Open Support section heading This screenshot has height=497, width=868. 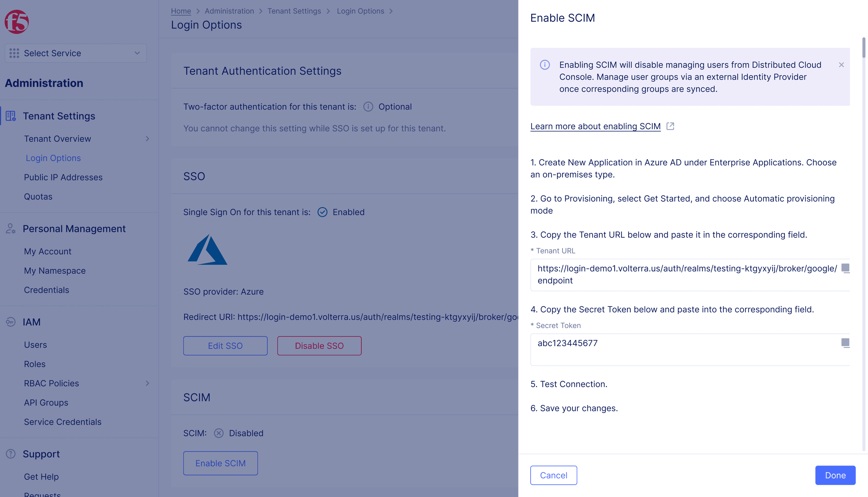(x=41, y=454)
